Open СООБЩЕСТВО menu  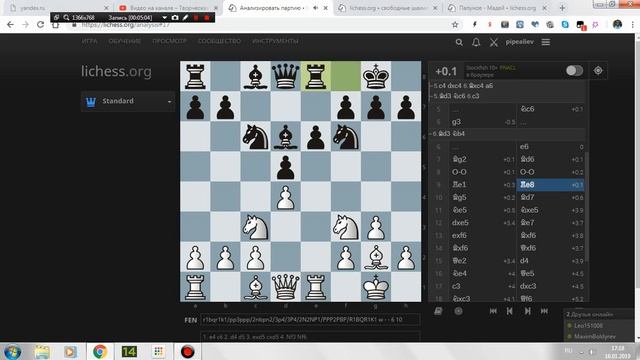point(219,41)
